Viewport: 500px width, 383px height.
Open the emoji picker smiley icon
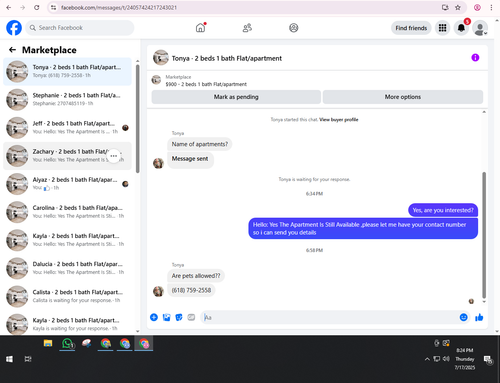(463, 317)
